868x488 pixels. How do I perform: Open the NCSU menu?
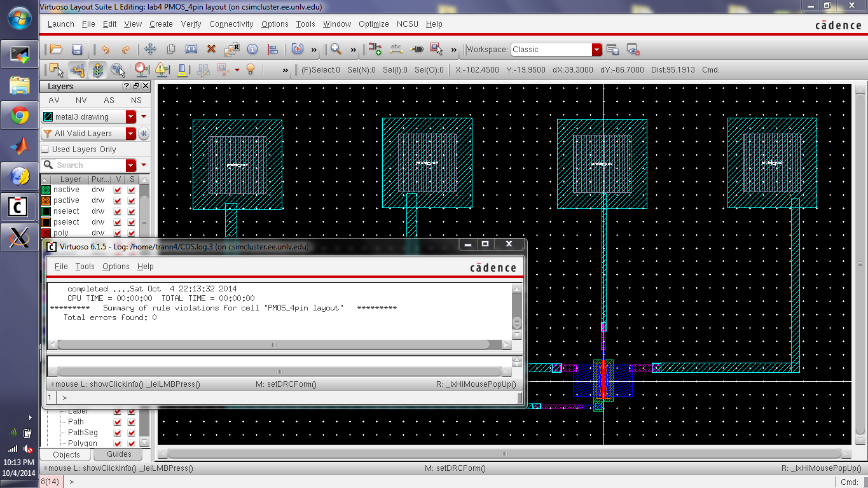click(408, 24)
